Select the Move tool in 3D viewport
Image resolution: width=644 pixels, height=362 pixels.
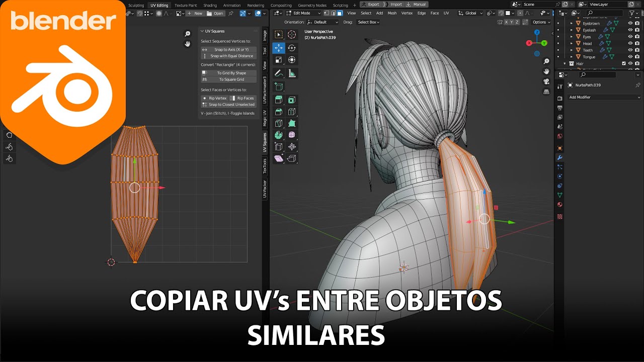click(x=278, y=48)
